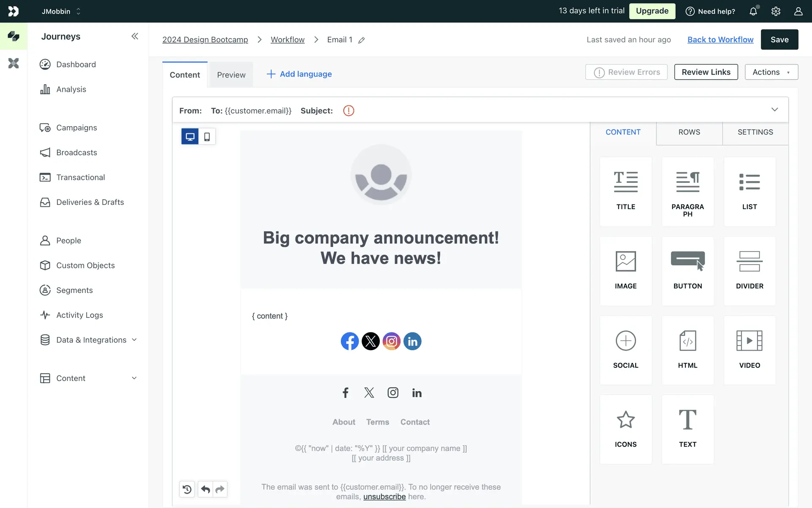Open the notifications bell
The width and height of the screenshot is (812, 508).
[753, 11]
